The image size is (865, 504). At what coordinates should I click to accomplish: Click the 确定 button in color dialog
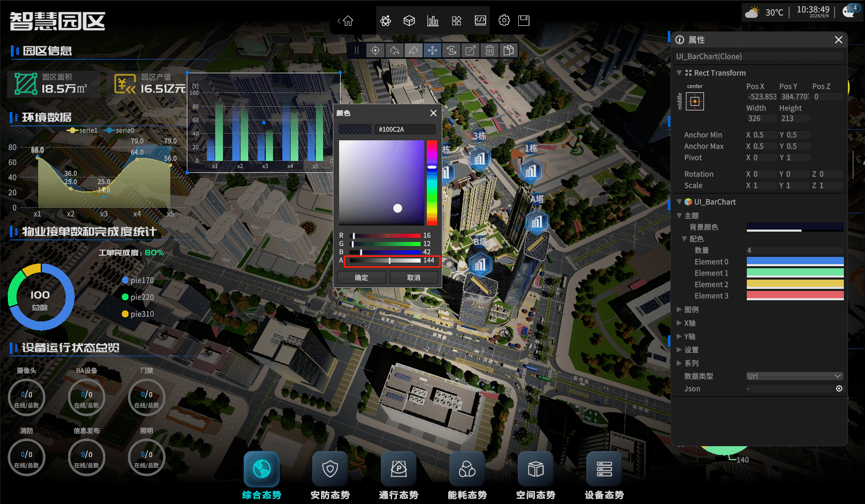point(361,278)
